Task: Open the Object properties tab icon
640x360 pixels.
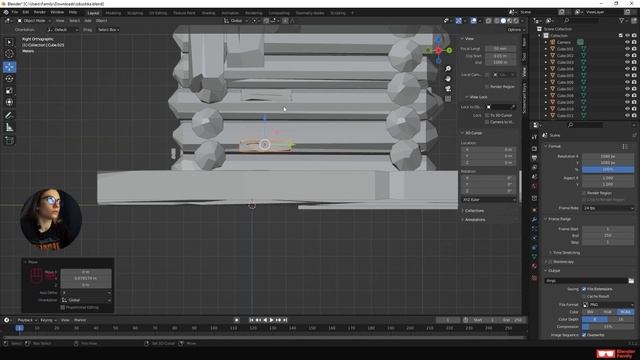Action: point(534,210)
